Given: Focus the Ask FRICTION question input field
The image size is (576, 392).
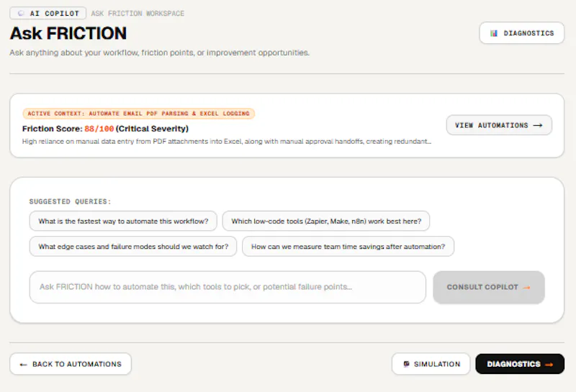Looking at the screenshot, I should (228, 287).
